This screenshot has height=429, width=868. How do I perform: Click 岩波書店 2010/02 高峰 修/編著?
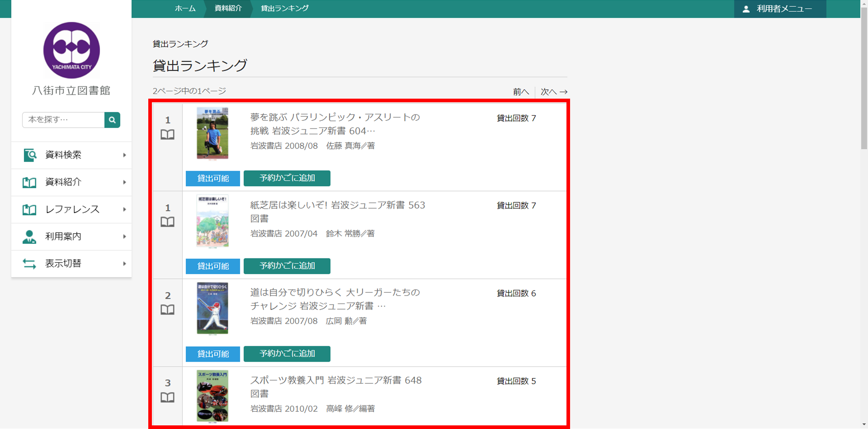(x=312, y=409)
